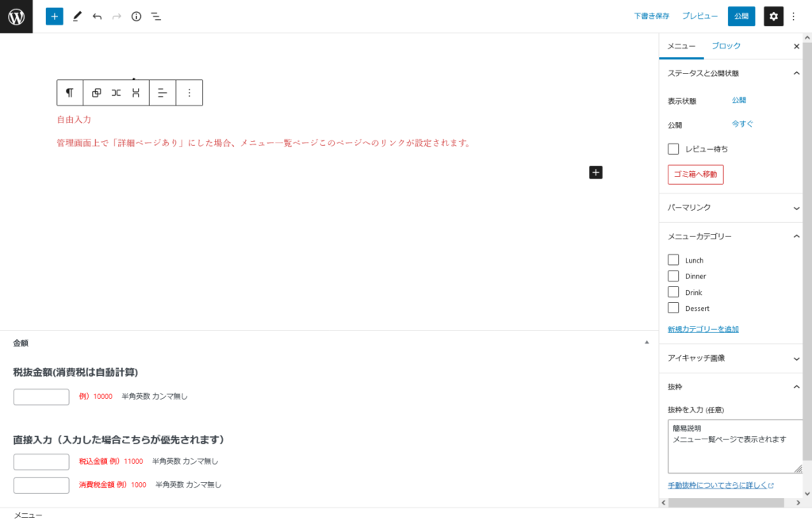Switch to the ブロック tab
Image resolution: width=812 pixels, height=521 pixels.
(x=726, y=46)
